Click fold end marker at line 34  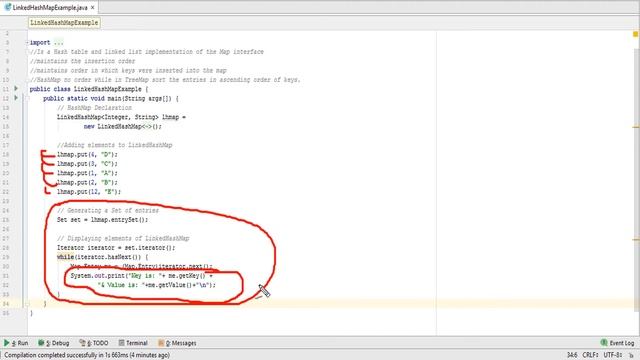coord(27,304)
